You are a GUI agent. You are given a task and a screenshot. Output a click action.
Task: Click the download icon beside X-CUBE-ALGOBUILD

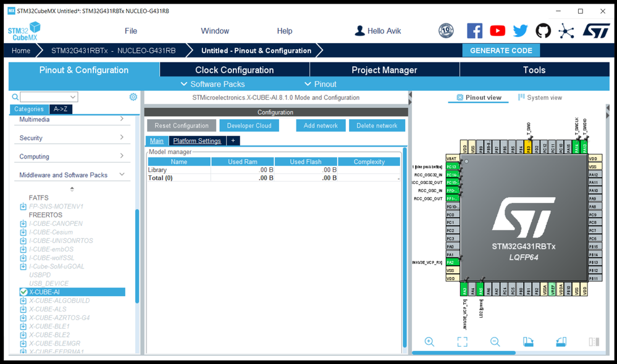click(x=23, y=300)
